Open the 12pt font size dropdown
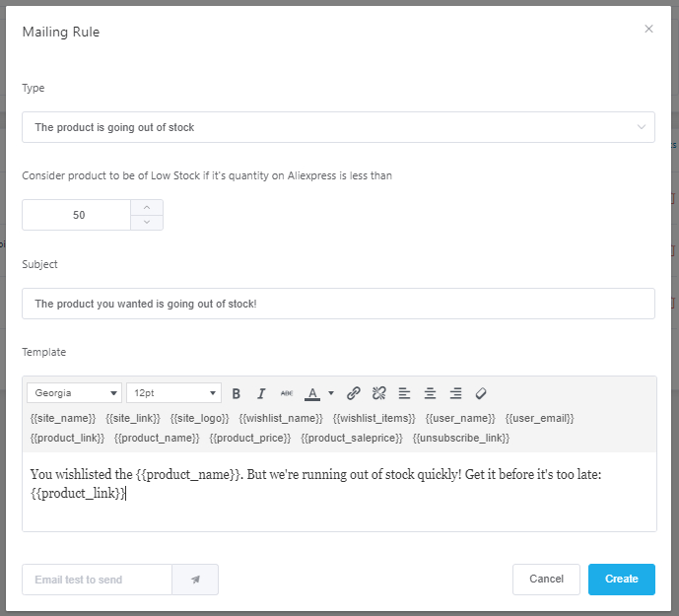The width and height of the screenshot is (679, 616). pyautogui.click(x=173, y=393)
